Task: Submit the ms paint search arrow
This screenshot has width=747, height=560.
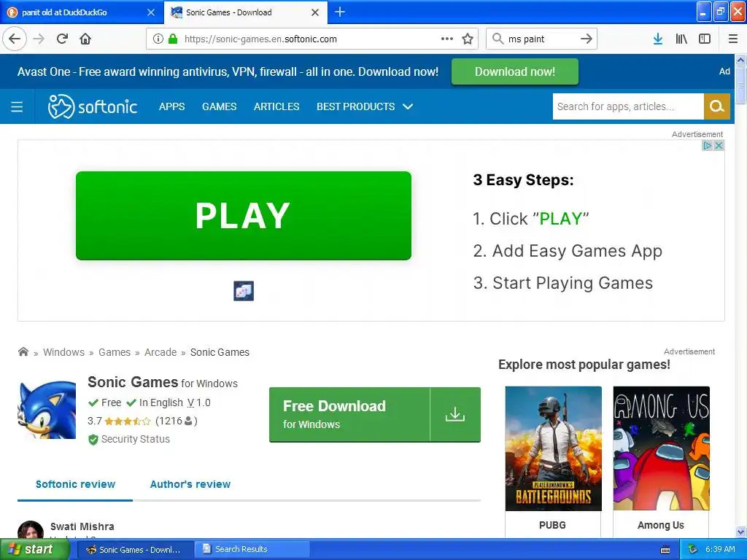Action: (x=587, y=39)
